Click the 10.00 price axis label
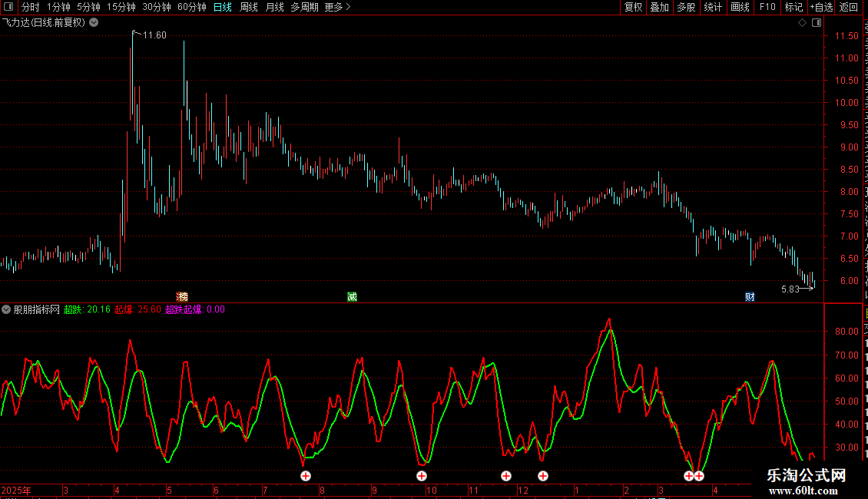This screenshot has height=499, width=868. tap(847, 103)
